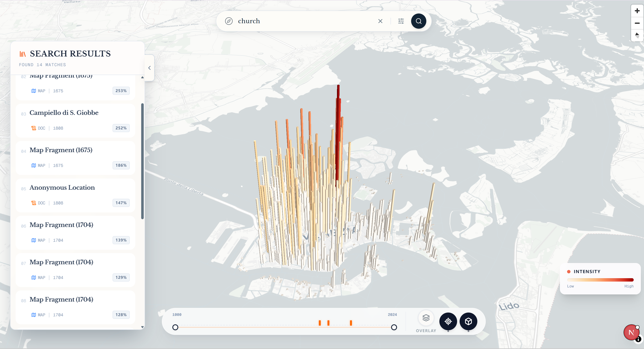Select Map Fragment (1675) result number 04
Screen dimensions: 644x349
[x=61, y=150]
